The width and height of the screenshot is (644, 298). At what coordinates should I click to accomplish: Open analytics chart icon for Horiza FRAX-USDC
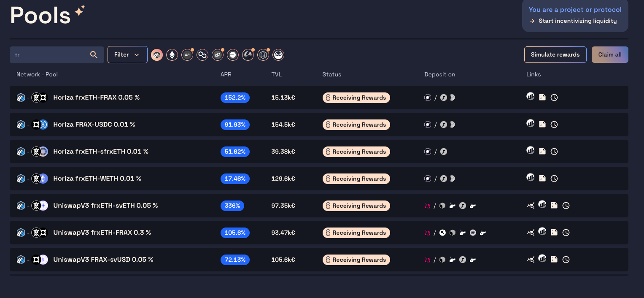coord(531,124)
